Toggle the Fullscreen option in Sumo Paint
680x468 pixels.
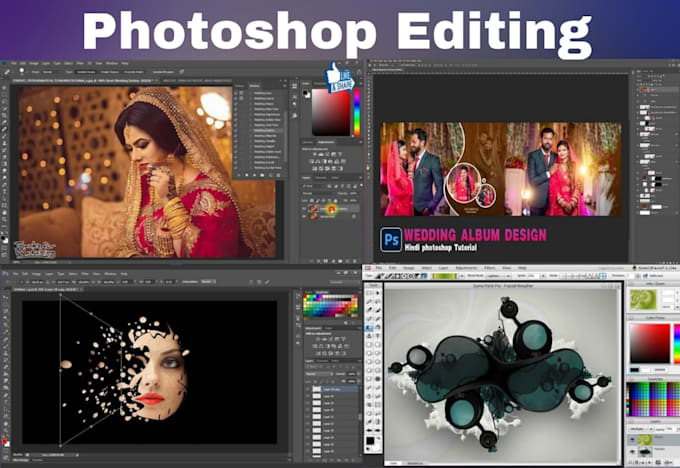pos(654,276)
